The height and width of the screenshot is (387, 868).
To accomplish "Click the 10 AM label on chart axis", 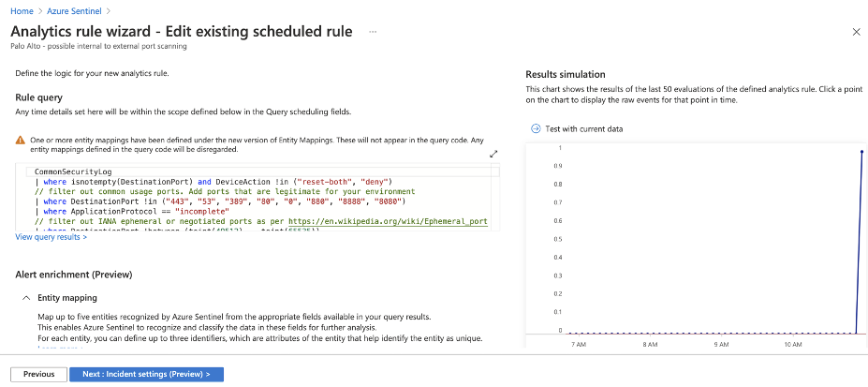I will [x=792, y=345].
